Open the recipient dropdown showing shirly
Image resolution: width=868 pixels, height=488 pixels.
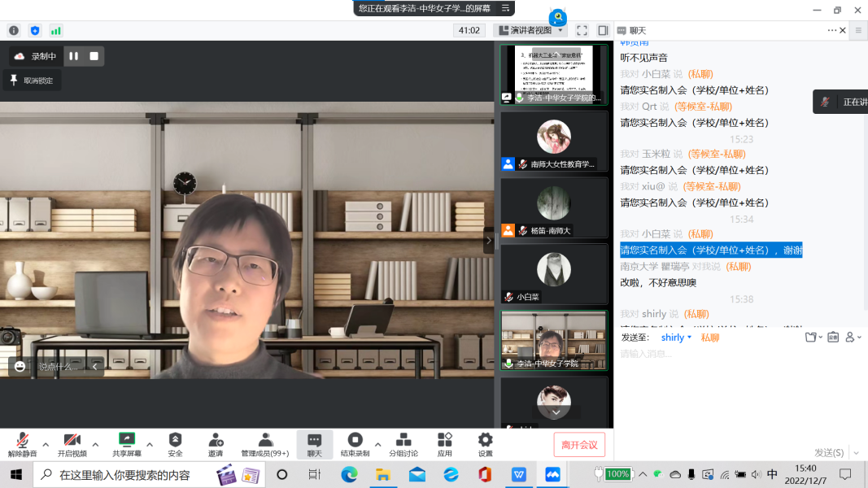(x=676, y=338)
